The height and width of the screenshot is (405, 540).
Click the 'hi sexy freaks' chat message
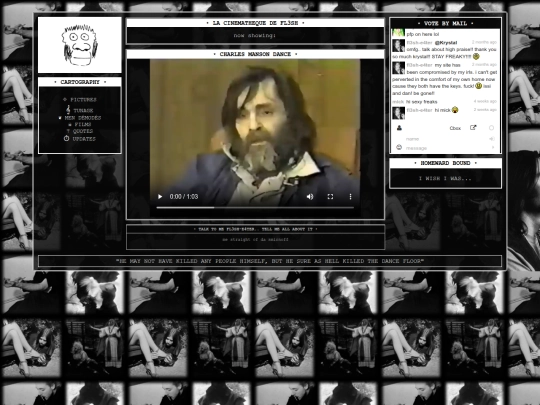tap(422, 102)
